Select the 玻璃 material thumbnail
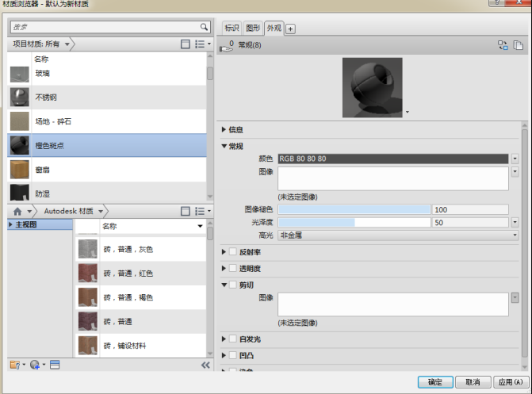 (x=19, y=75)
